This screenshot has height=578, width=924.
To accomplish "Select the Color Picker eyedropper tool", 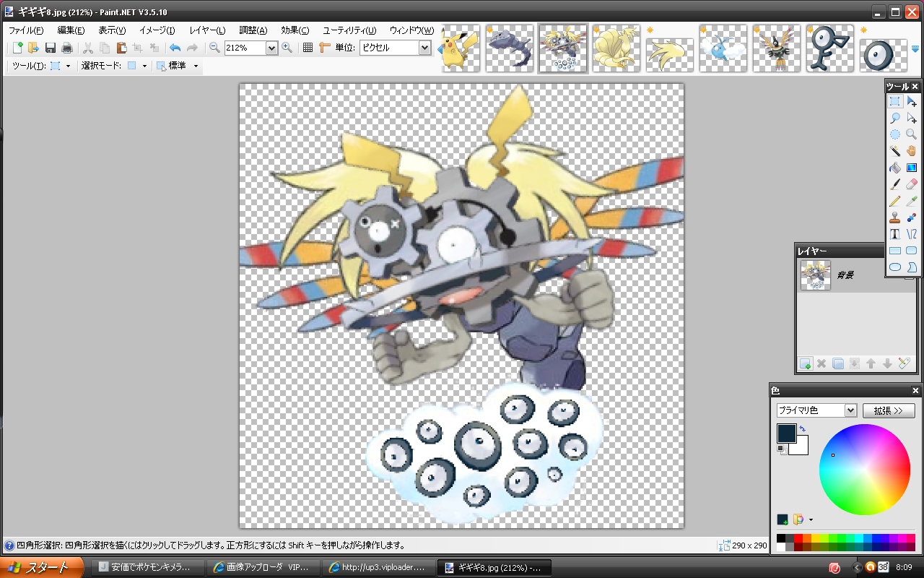I will coord(912,201).
